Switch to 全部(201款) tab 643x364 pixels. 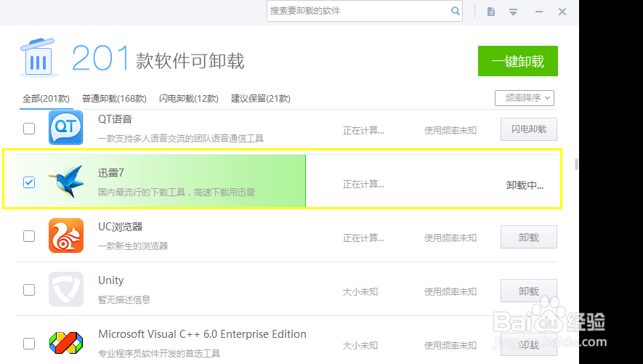point(46,99)
